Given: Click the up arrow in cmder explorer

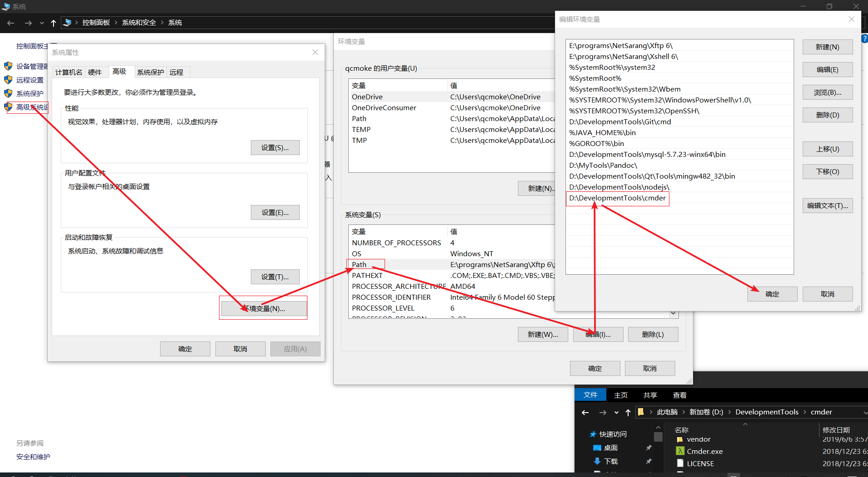Looking at the screenshot, I should [628, 412].
